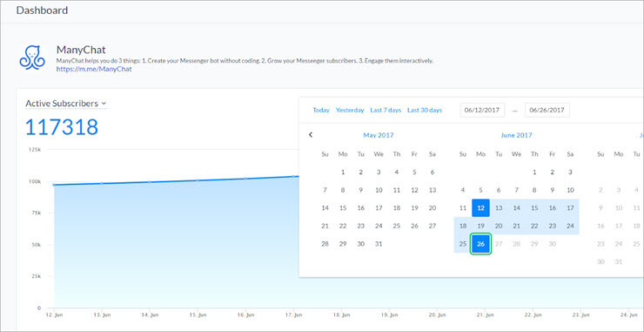Select the Yesterday date preset

pos(350,111)
